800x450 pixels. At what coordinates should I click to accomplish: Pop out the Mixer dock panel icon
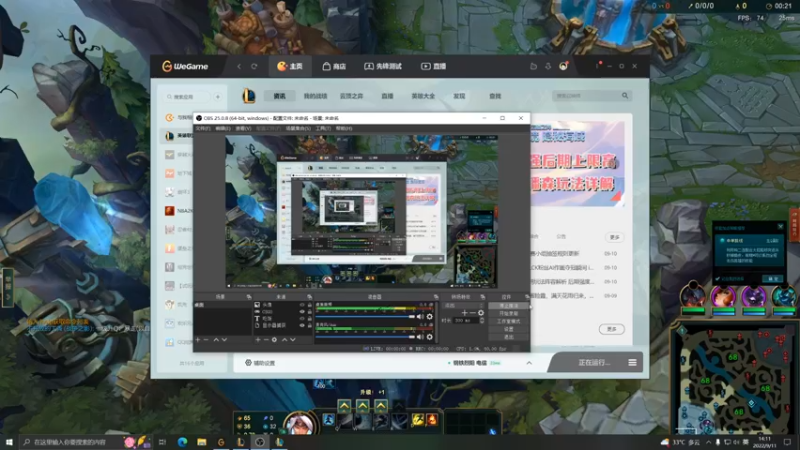click(x=436, y=296)
